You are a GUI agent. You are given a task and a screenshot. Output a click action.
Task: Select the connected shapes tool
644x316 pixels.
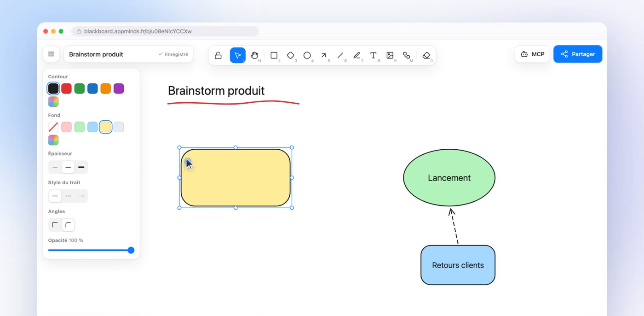[x=407, y=55]
